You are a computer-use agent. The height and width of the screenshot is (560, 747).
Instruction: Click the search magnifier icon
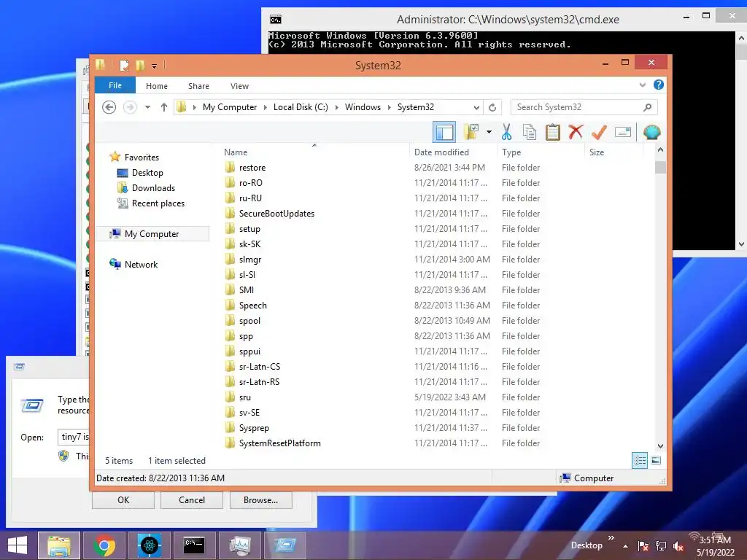coord(647,107)
